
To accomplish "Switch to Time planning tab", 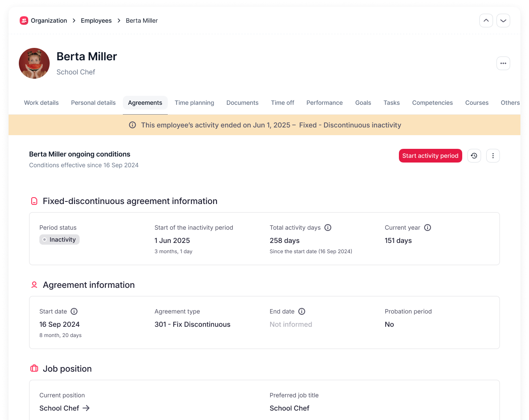I will point(194,103).
